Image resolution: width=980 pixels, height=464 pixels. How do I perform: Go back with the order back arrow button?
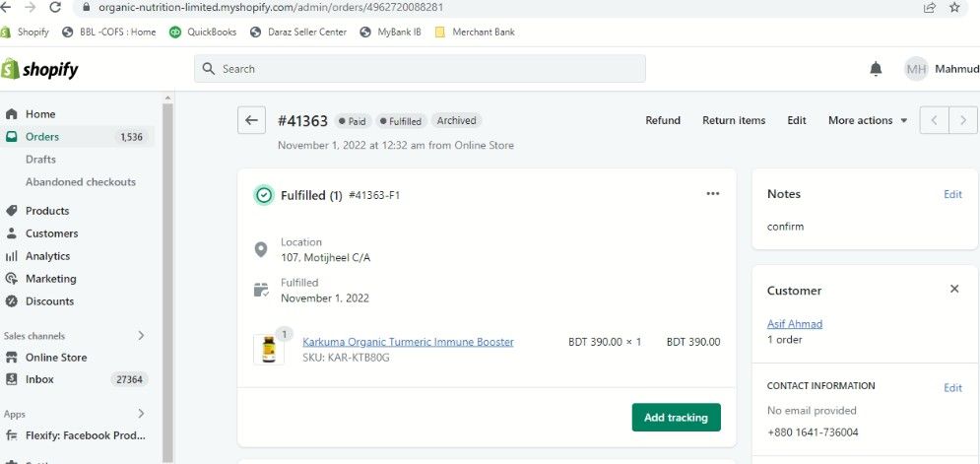(251, 120)
